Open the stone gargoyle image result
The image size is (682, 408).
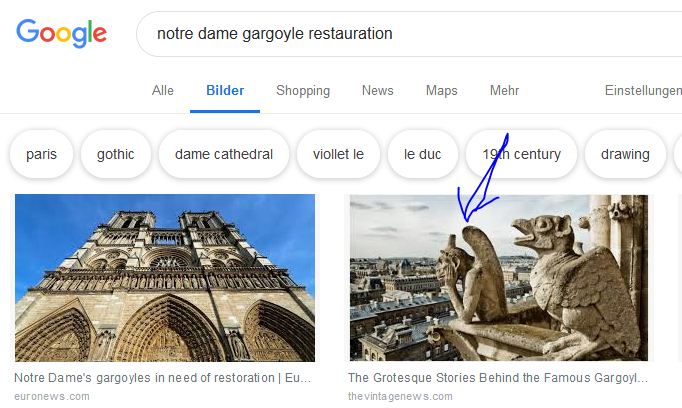498,277
